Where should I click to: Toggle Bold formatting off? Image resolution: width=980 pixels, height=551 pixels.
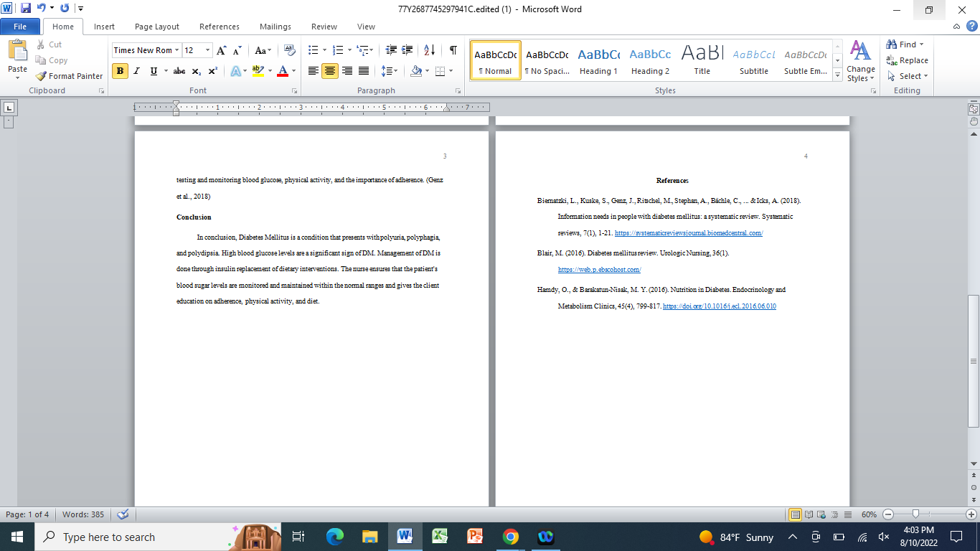(x=120, y=71)
